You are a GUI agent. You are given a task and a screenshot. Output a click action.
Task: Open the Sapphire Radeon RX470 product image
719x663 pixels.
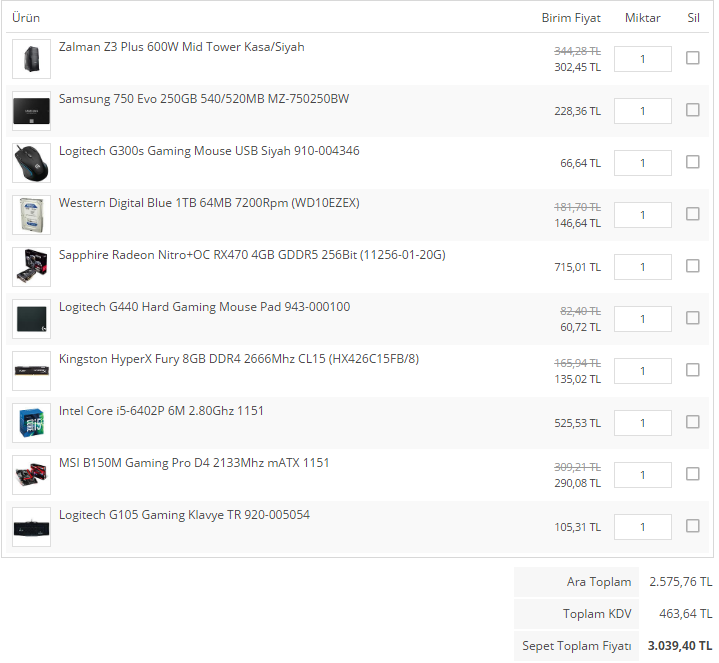coord(31,267)
